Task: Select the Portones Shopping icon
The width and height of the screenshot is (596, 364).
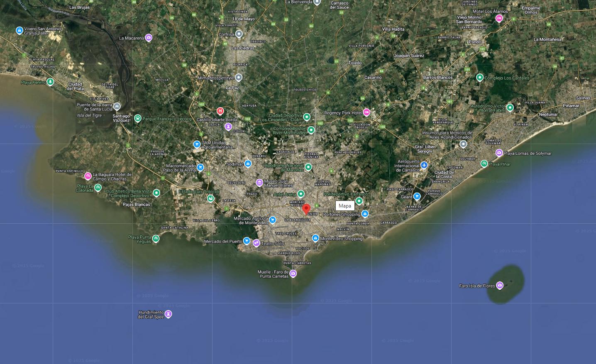Action: [x=365, y=214]
